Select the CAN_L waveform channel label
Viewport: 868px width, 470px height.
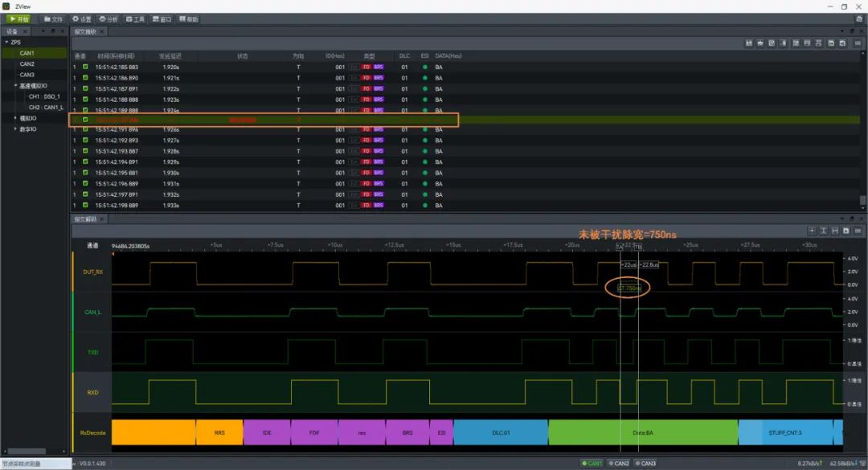92,313
